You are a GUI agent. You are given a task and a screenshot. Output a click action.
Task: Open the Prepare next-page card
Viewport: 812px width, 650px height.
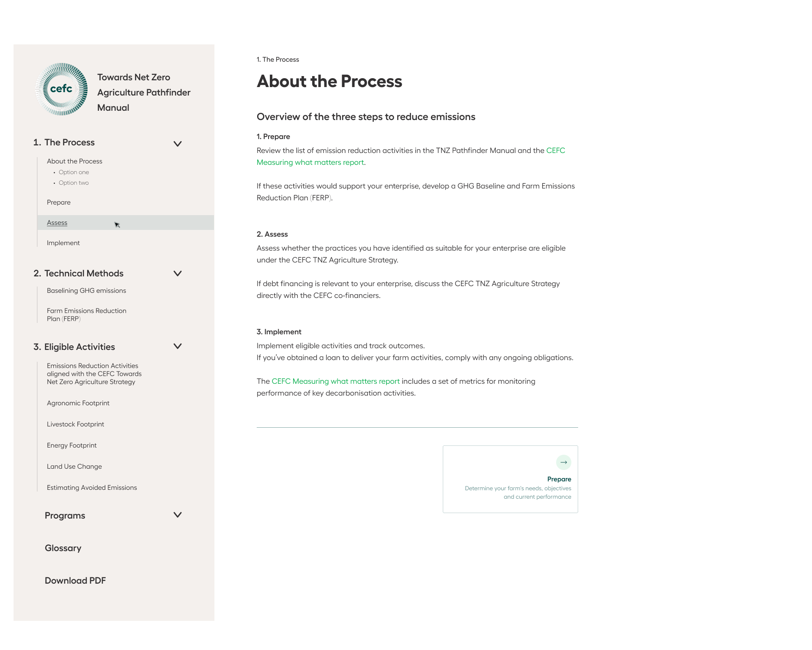coord(510,479)
